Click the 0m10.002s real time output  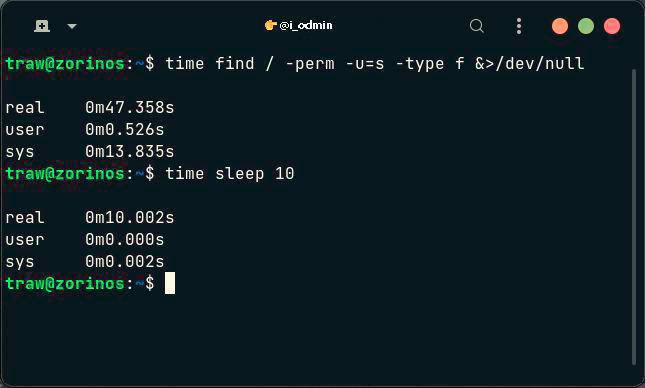130,218
